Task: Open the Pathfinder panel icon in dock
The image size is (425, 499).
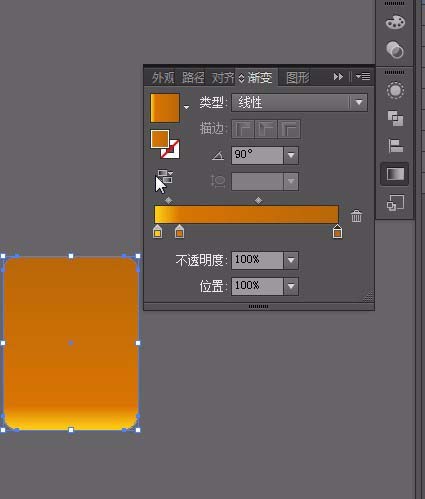Action: click(395, 118)
